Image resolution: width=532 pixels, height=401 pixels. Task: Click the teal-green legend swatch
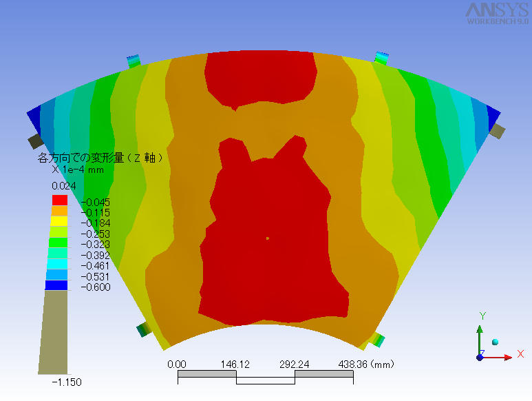pos(58,254)
